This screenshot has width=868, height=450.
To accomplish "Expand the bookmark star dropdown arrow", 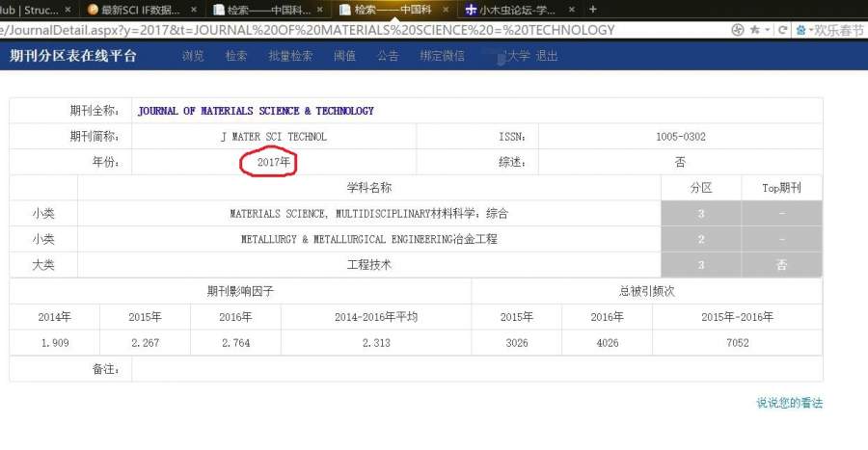I will (768, 30).
